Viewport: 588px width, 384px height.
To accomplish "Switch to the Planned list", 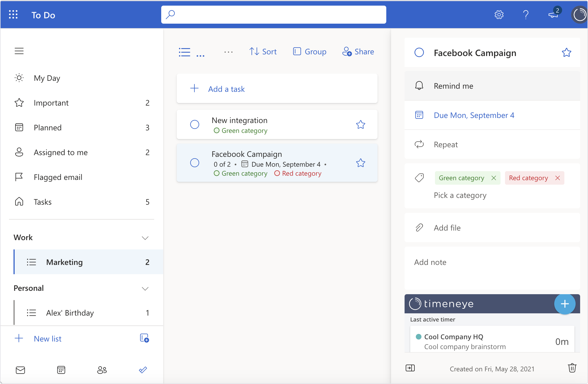I will tap(48, 127).
